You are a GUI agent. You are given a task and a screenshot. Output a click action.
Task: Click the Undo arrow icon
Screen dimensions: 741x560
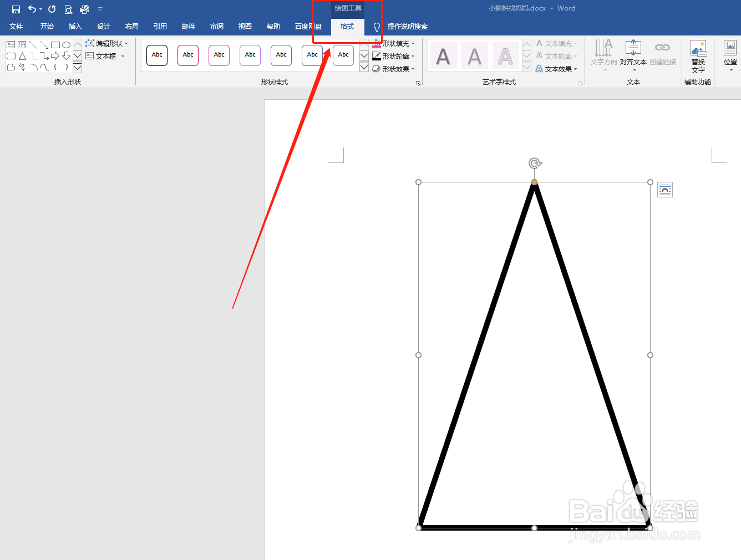pos(32,9)
